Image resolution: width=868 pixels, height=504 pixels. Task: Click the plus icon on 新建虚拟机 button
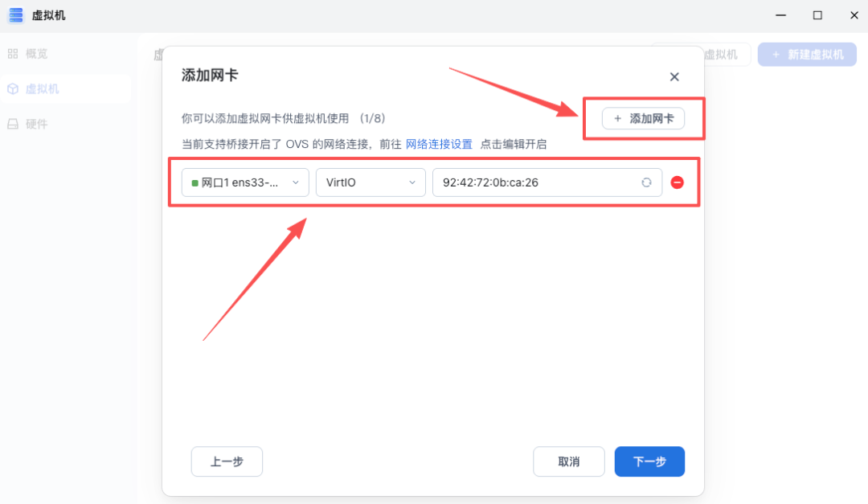click(x=776, y=54)
